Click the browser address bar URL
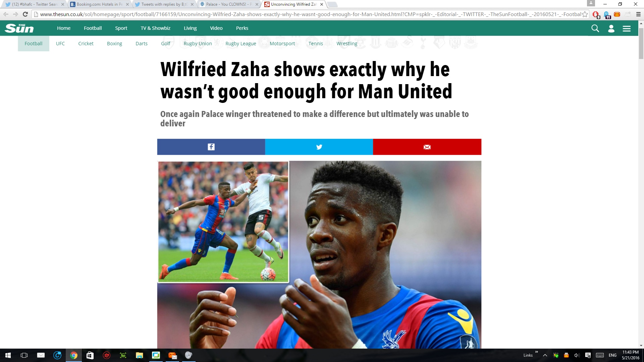The image size is (644, 362). click(x=310, y=14)
